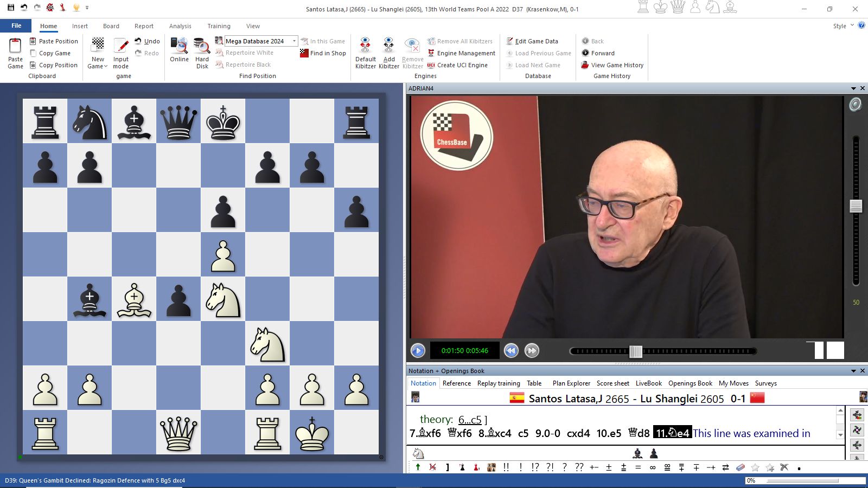
Task: Play the ADRIAN4 video
Action: (x=418, y=351)
